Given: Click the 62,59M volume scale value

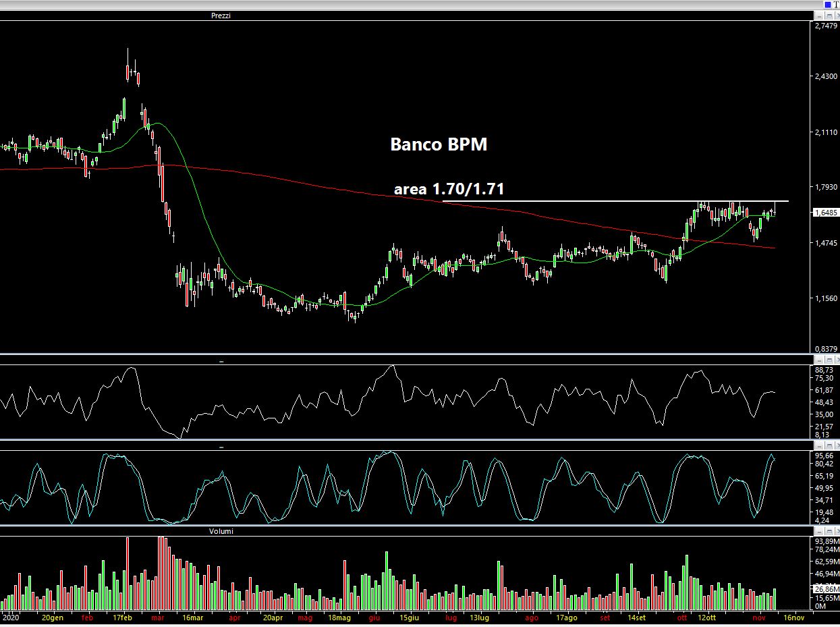Looking at the screenshot, I should pyautogui.click(x=826, y=562).
